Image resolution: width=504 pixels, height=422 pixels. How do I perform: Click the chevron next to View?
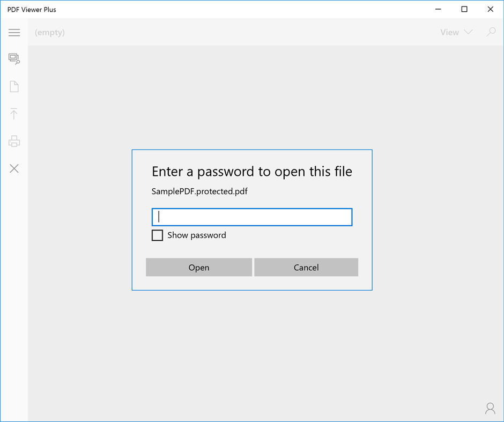tap(468, 32)
